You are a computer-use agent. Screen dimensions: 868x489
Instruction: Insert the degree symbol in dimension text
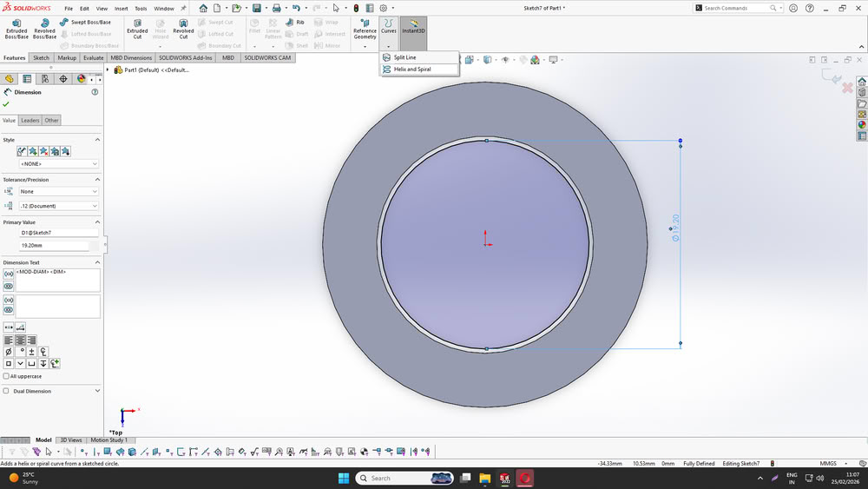click(20, 352)
